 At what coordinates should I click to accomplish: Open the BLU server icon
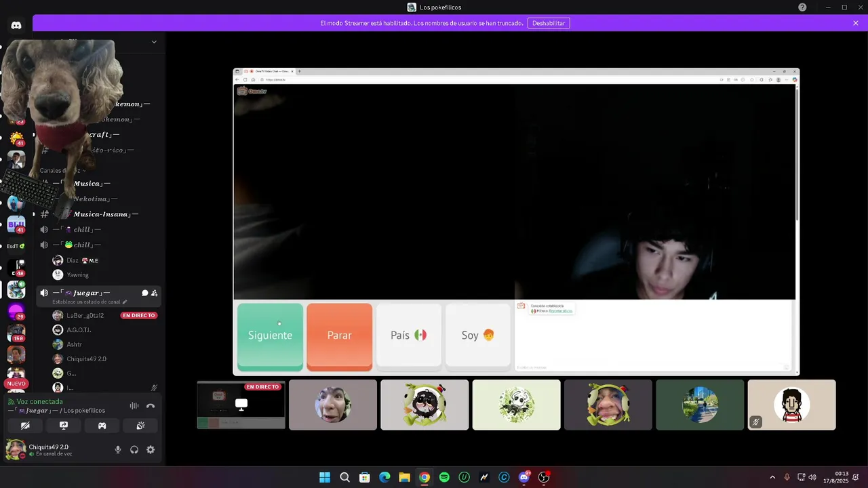[x=16, y=224]
